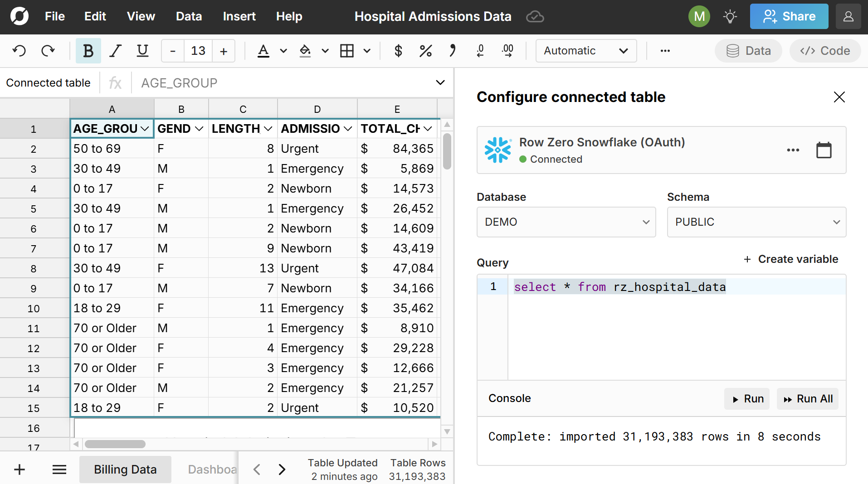
Task: Open the Data menu
Action: click(189, 16)
